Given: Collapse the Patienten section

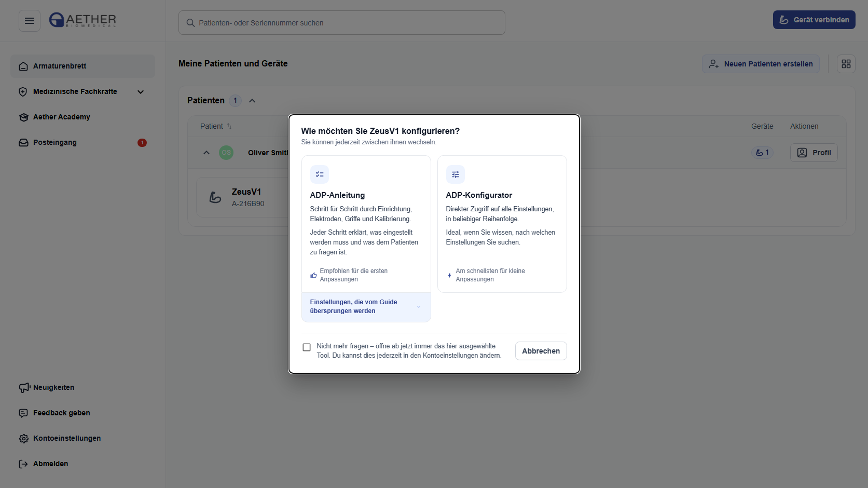Looking at the screenshot, I should [x=252, y=101].
